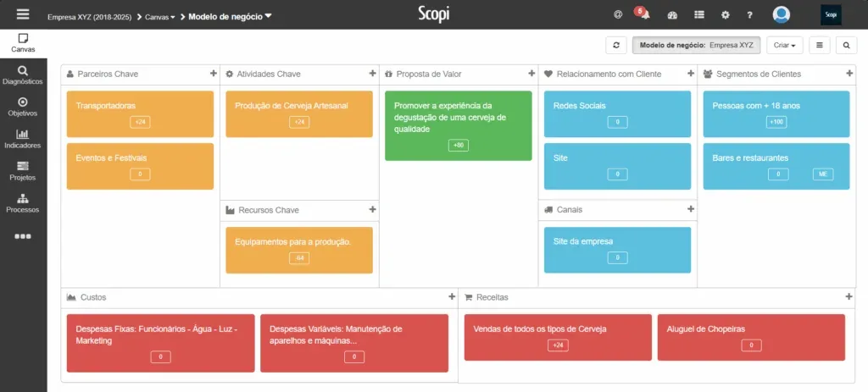Click 0 badge on Redes Sociais

pos(617,122)
